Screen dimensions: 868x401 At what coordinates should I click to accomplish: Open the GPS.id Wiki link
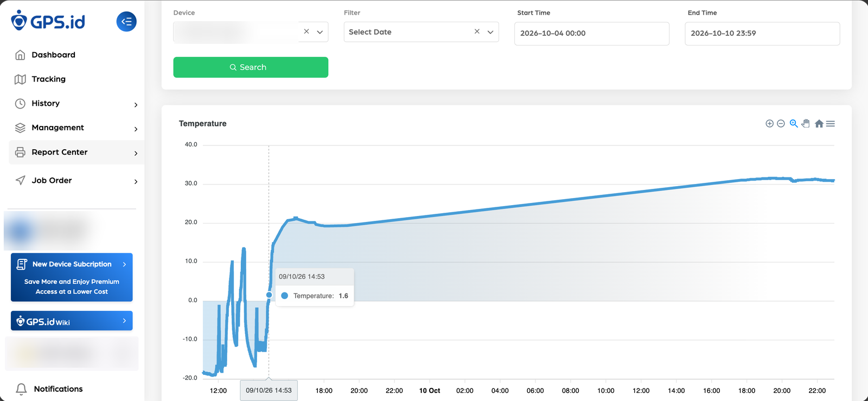(x=72, y=321)
